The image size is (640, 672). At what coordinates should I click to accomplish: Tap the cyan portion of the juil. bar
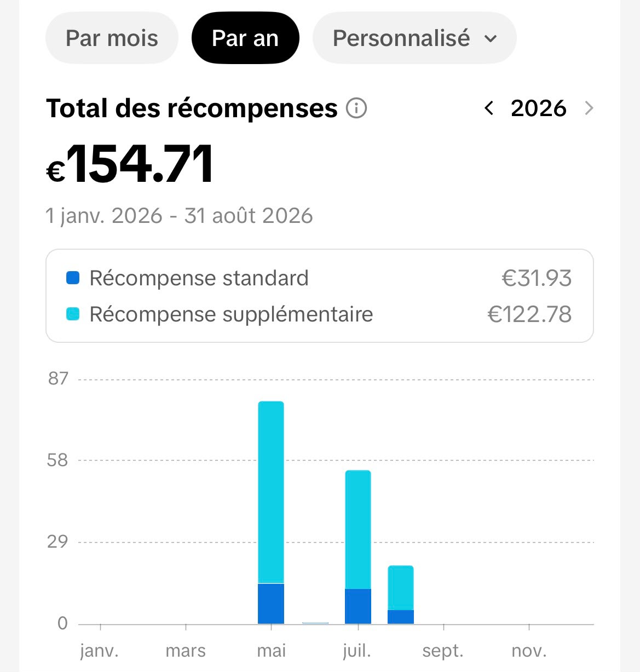[x=358, y=530]
